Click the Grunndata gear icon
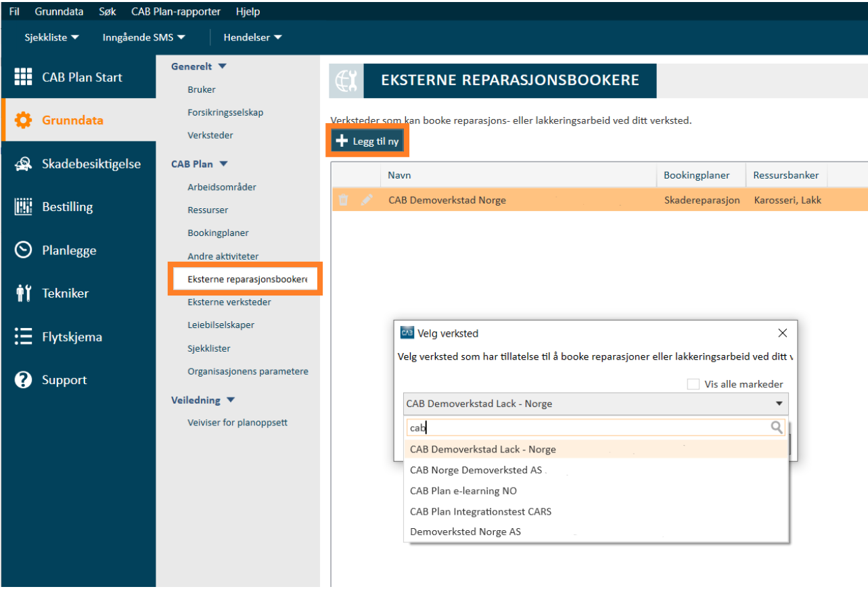 tap(23, 120)
